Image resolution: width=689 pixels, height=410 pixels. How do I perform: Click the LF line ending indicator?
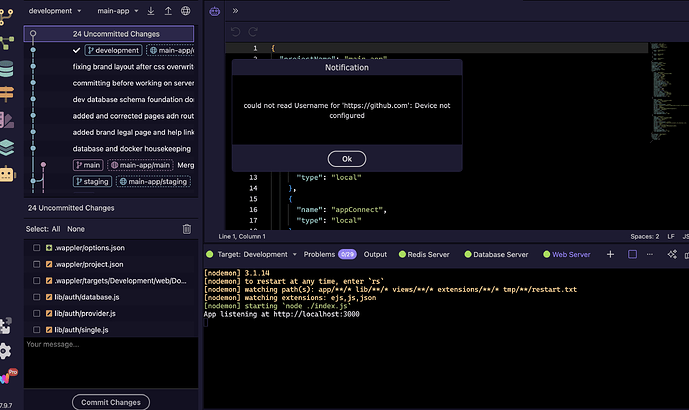pos(671,236)
